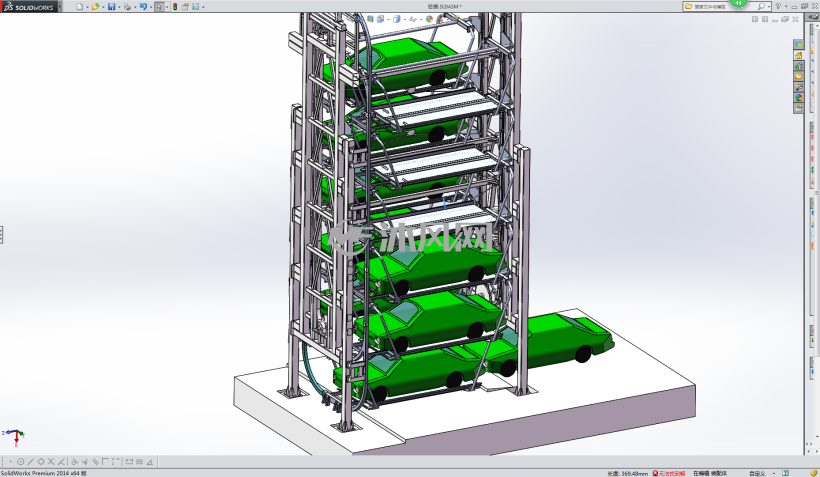Click the grid pattern icon in bottom toolbar
Image resolution: width=820 pixels, height=477 pixels.
139,461
